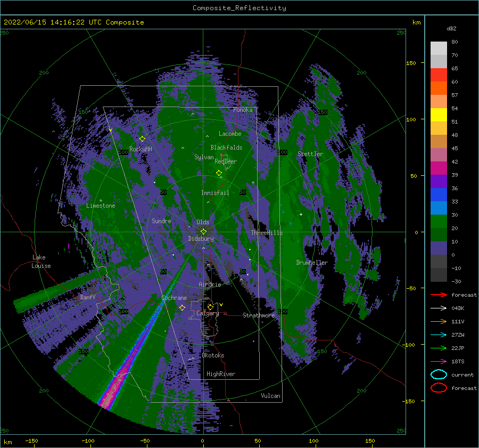
Task: Select the 80 dBZ light gray swatch
Action: [x=439, y=48]
